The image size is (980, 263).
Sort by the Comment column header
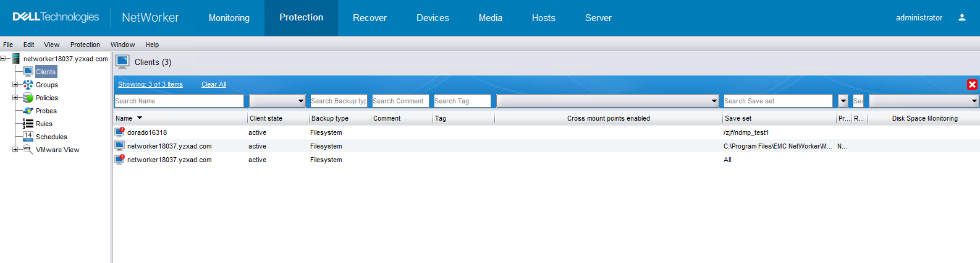(402, 118)
